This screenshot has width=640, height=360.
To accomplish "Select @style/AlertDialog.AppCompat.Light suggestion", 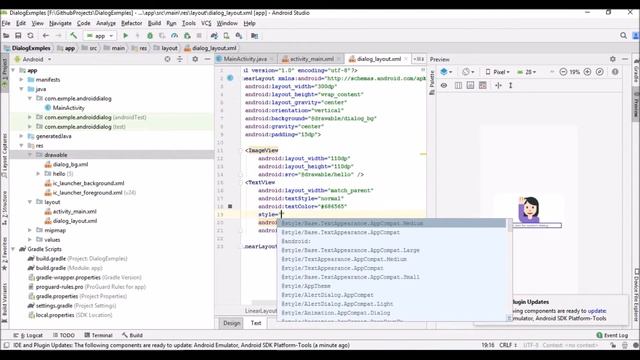I will (x=337, y=304).
